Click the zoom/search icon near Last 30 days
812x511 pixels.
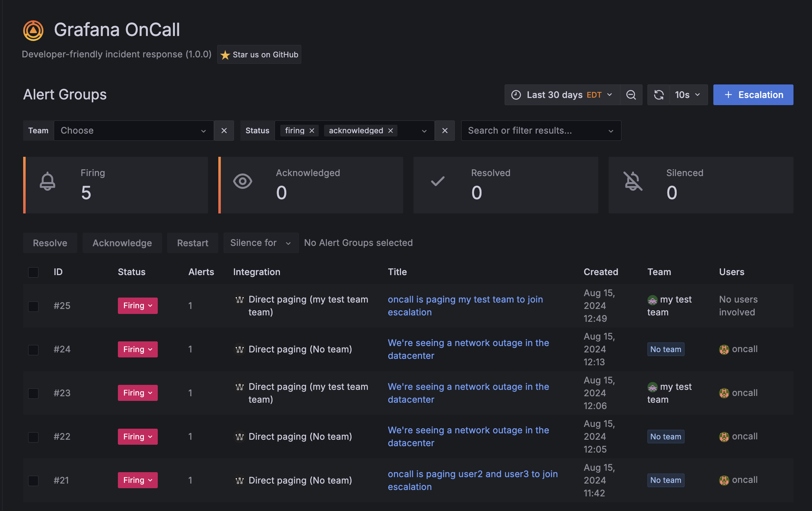(631, 95)
